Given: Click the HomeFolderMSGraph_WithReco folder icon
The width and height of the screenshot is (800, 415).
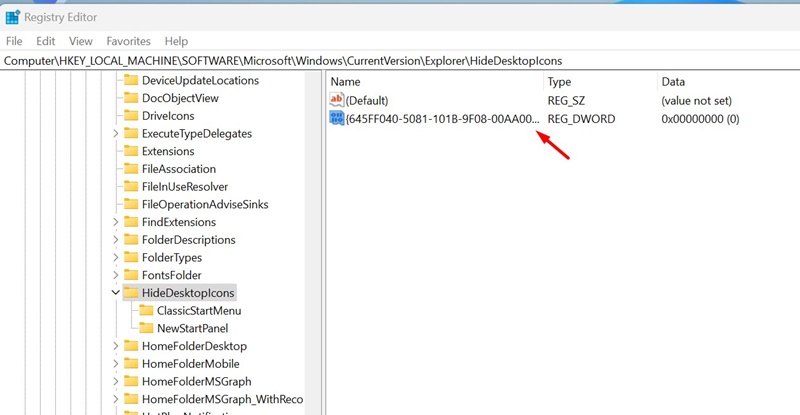Looking at the screenshot, I should coord(131,399).
